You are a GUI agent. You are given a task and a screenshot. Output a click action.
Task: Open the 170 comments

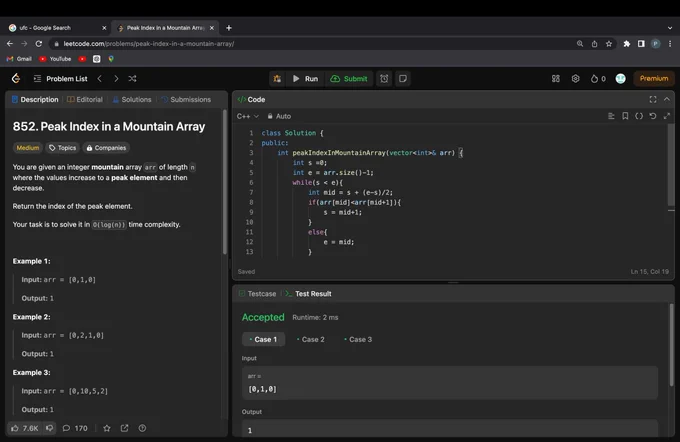[x=75, y=428]
